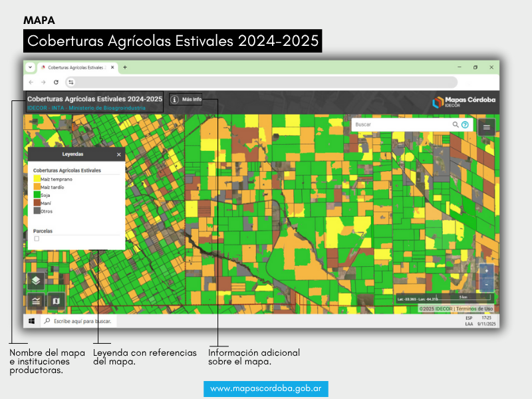The image size is (532, 399).
Task: Open the base map selector icon
Action: pos(56,301)
